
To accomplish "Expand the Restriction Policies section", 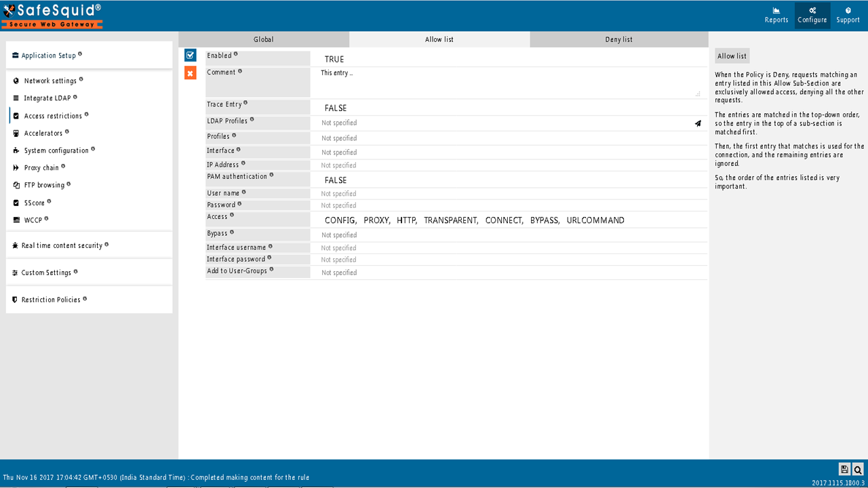I will click(x=89, y=300).
